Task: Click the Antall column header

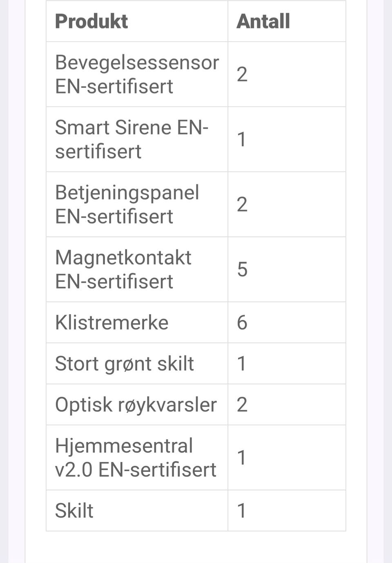Action: click(x=263, y=21)
